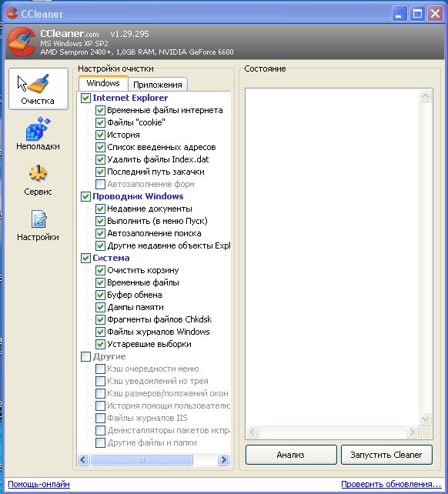The width and height of the screenshot is (448, 494).
Task: Minimize the CCleaner window
Action: click(400, 14)
